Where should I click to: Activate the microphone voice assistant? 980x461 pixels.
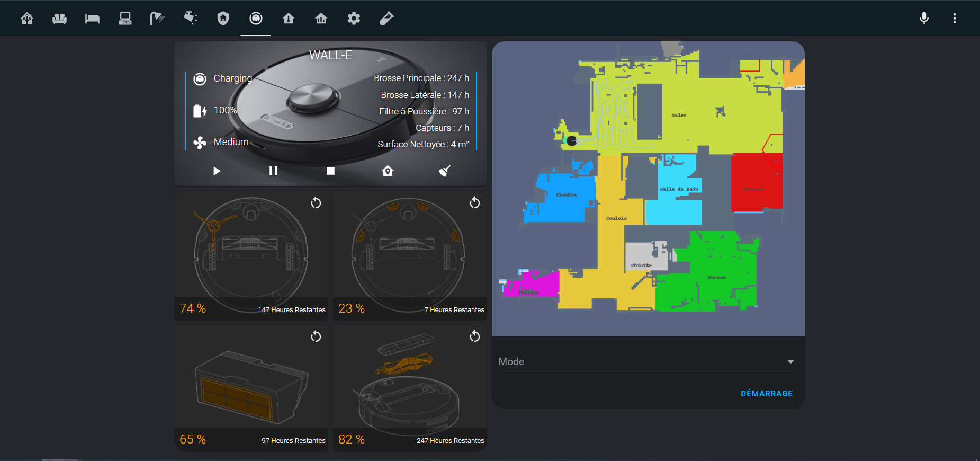tap(924, 19)
